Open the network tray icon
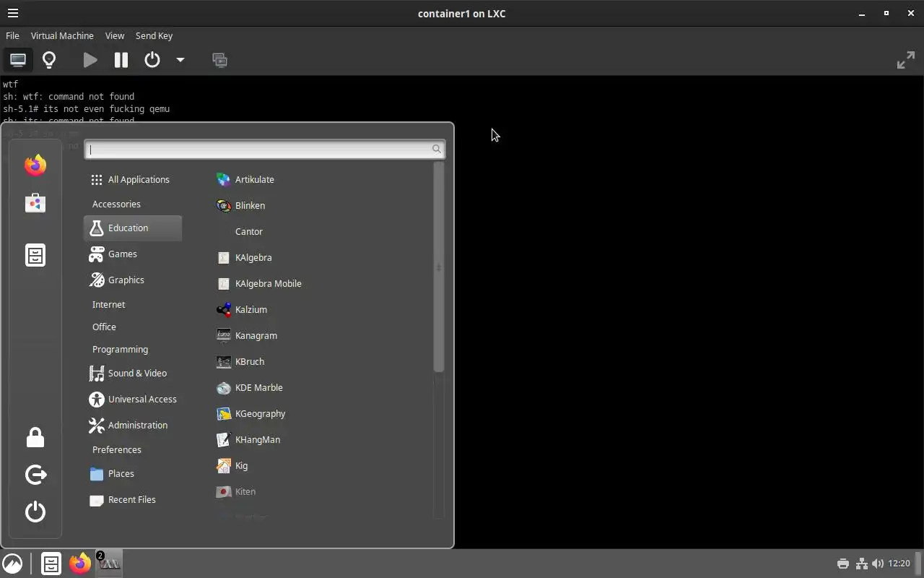This screenshot has width=924, height=578. pyautogui.click(x=861, y=564)
